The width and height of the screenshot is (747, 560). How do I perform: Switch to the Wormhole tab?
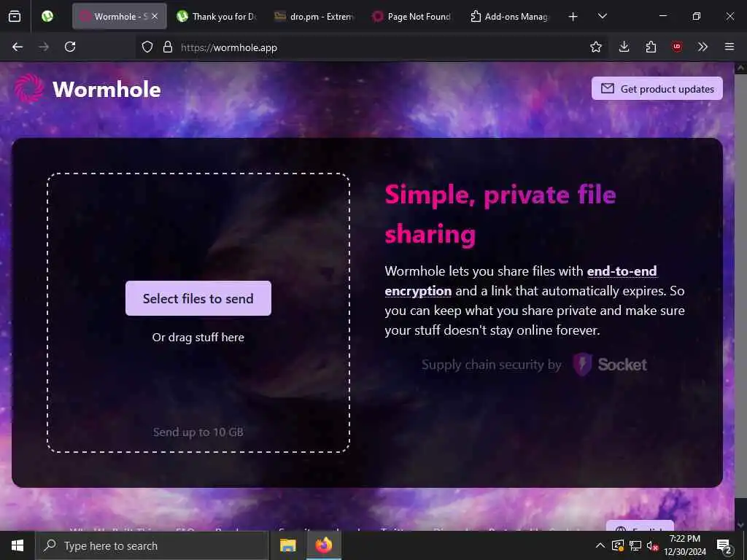pyautogui.click(x=120, y=17)
